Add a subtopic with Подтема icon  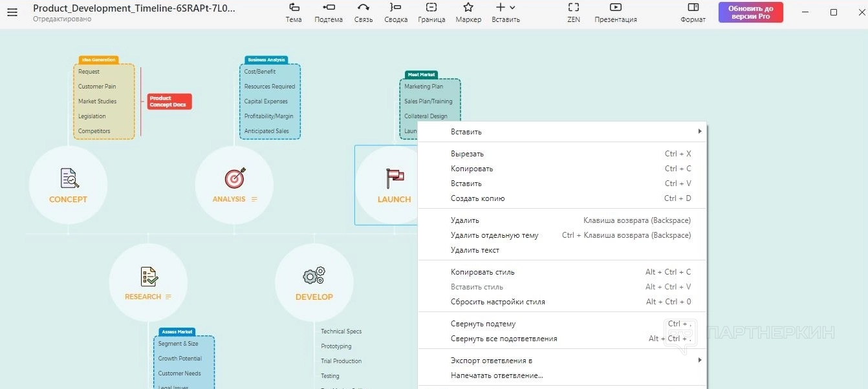329,7
